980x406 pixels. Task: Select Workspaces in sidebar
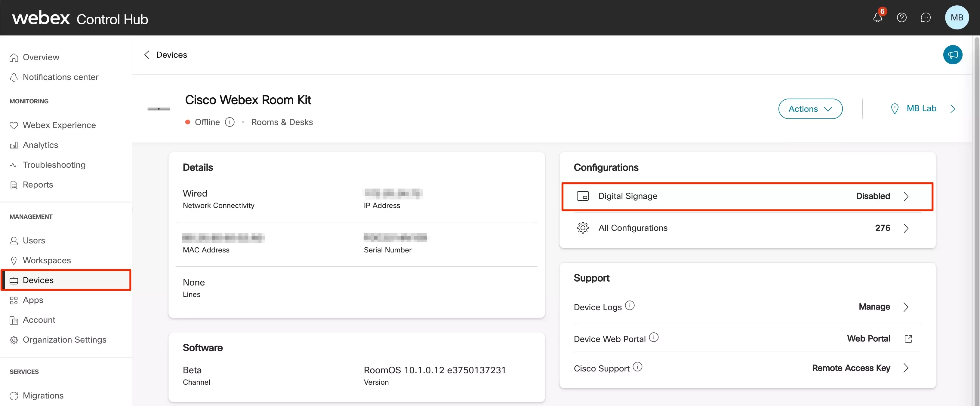46,261
